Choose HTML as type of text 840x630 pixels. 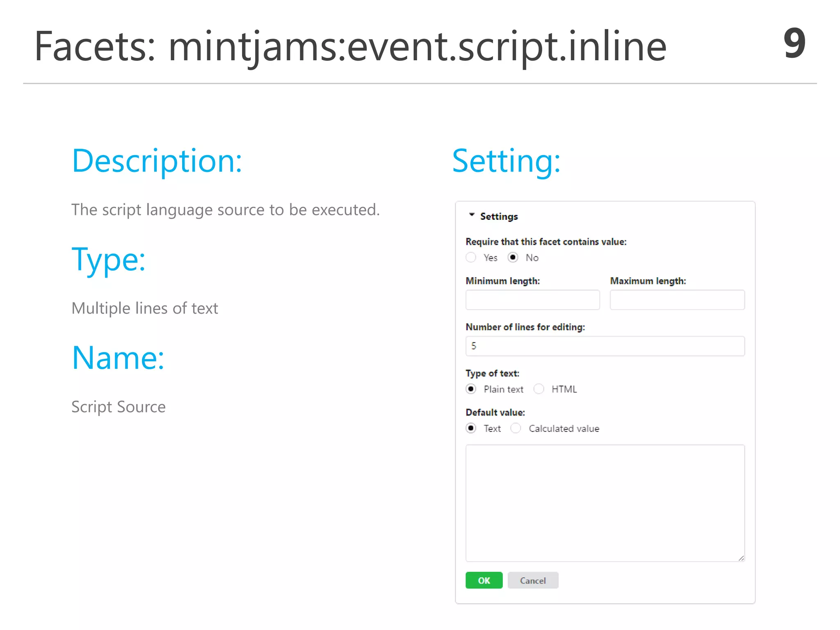539,389
